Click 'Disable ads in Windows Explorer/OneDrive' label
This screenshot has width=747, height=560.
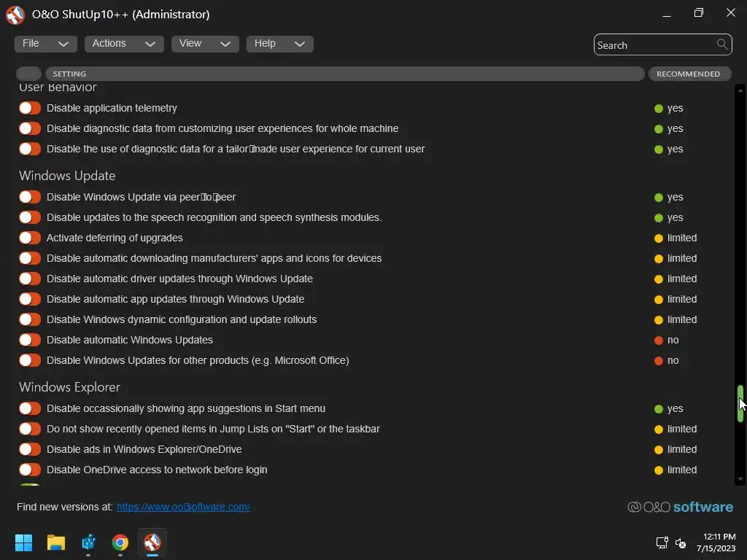[144, 449]
